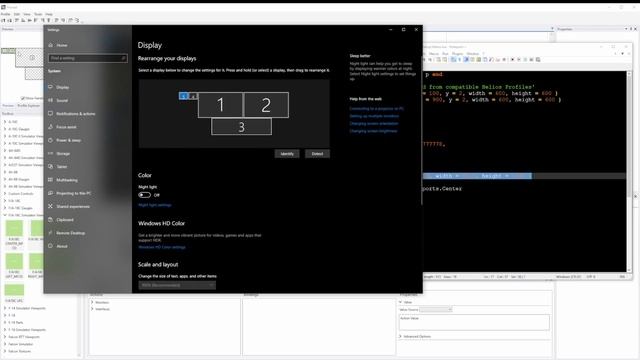
Task: Switch to Preview tab in Helios
Action: pyautogui.click(x=8, y=106)
